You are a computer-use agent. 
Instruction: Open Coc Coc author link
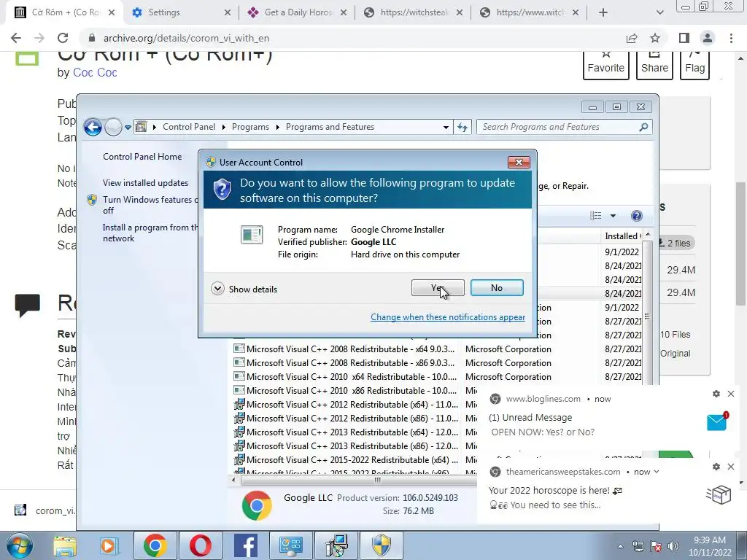95,72
